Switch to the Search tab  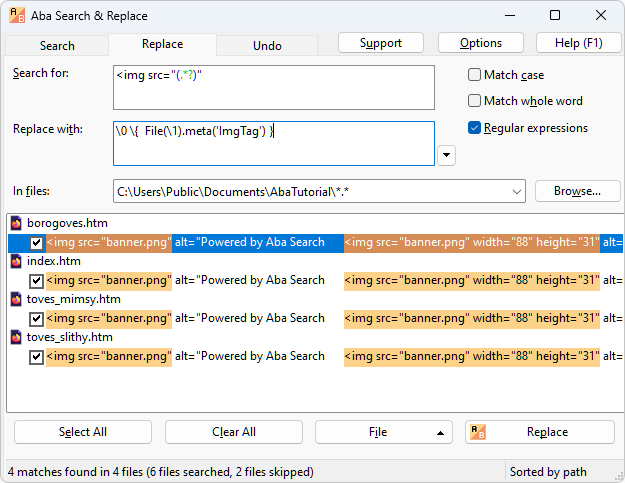coord(57,45)
